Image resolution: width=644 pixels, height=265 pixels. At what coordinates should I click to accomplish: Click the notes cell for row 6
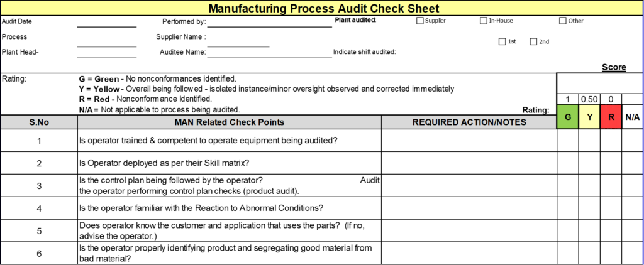pos(469,254)
